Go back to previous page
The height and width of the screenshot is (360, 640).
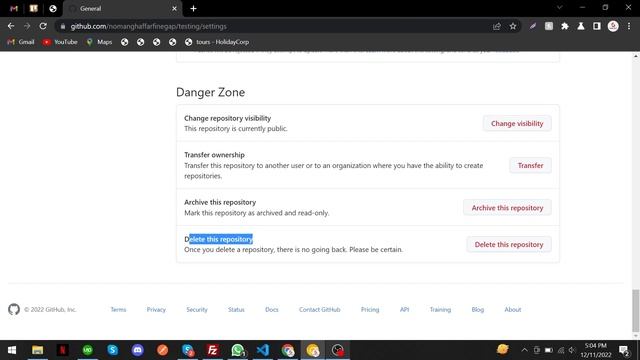point(11,26)
